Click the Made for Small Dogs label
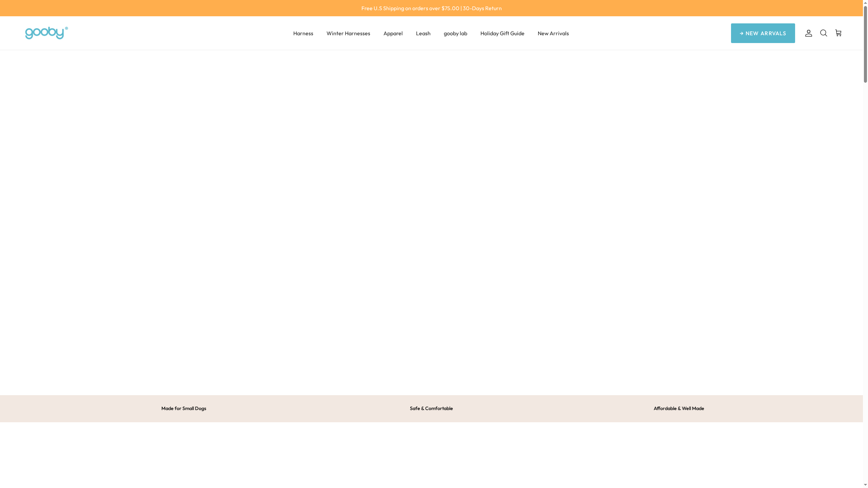This screenshot has height=488, width=868. (184, 408)
